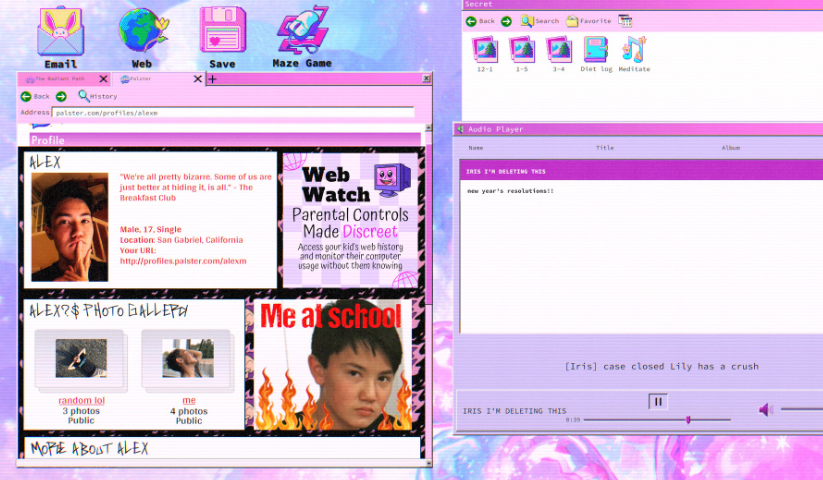Pause the audio playback
The width and height of the screenshot is (823, 480).
(x=658, y=402)
